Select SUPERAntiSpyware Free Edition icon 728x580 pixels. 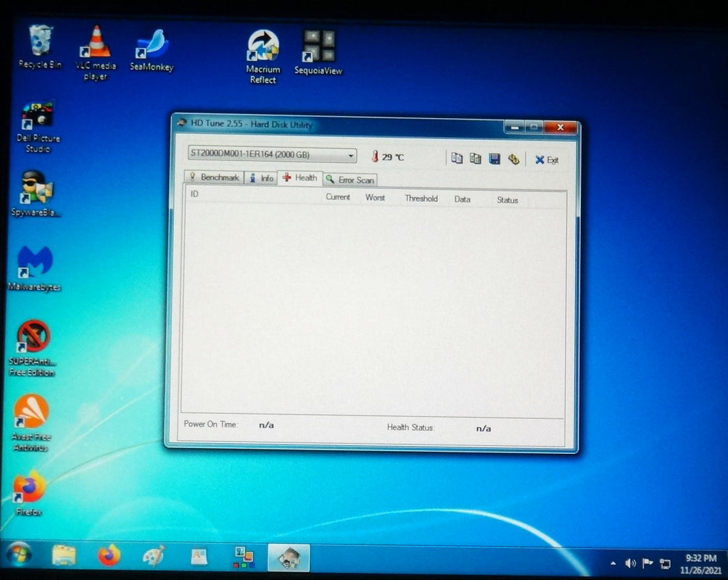point(33,348)
